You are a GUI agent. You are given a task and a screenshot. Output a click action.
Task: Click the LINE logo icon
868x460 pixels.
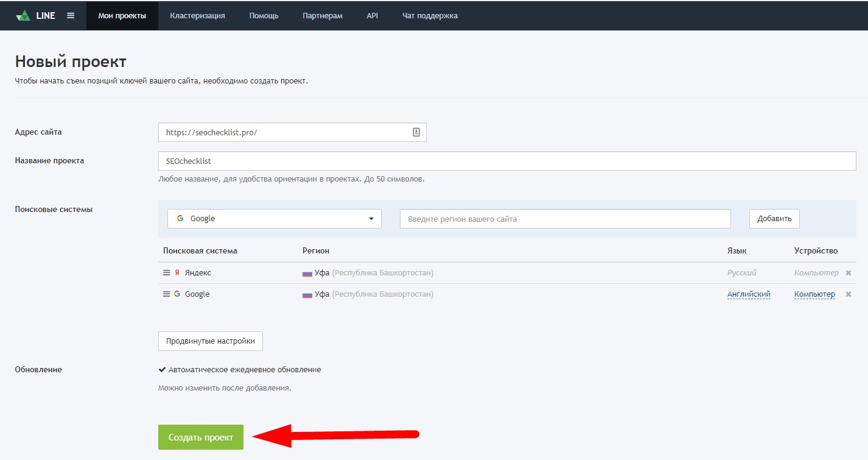(x=23, y=15)
